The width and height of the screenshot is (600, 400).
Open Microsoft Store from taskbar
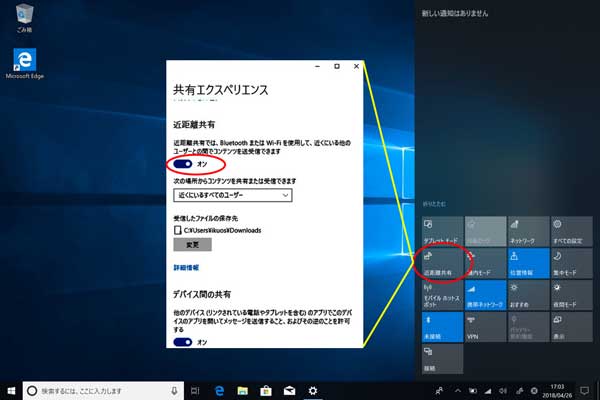tap(266, 391)
